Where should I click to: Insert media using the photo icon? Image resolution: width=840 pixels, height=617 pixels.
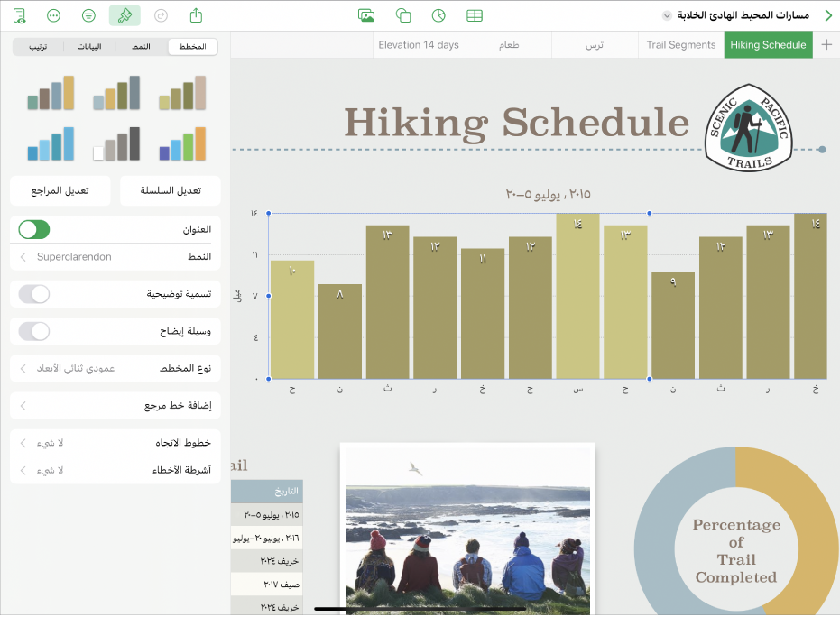click(x=366, y=15)
